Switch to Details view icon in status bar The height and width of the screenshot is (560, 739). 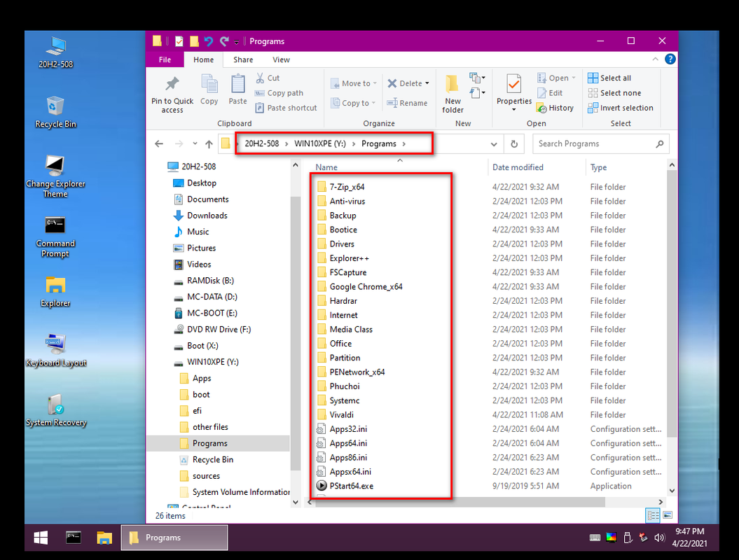[653, 515]
